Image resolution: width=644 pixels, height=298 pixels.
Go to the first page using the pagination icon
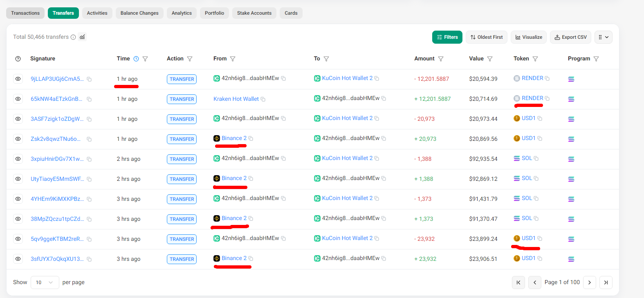click(x=518, y=282)
